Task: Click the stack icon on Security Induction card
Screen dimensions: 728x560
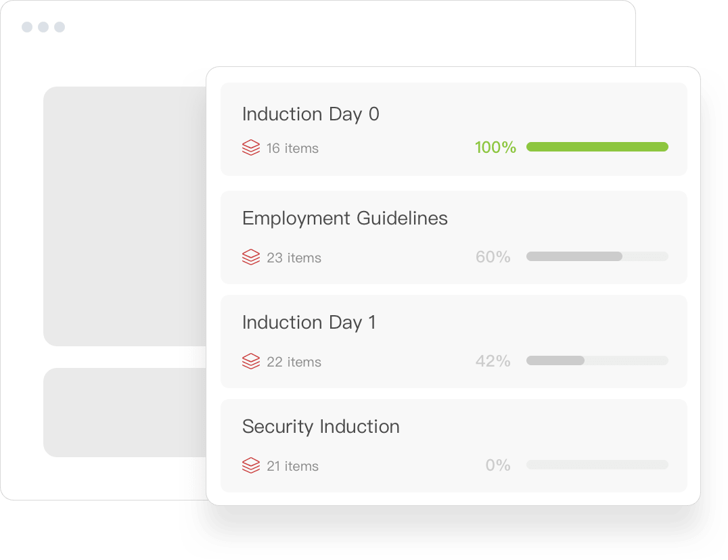Action: pyautogui.click(x=250, y=463)
